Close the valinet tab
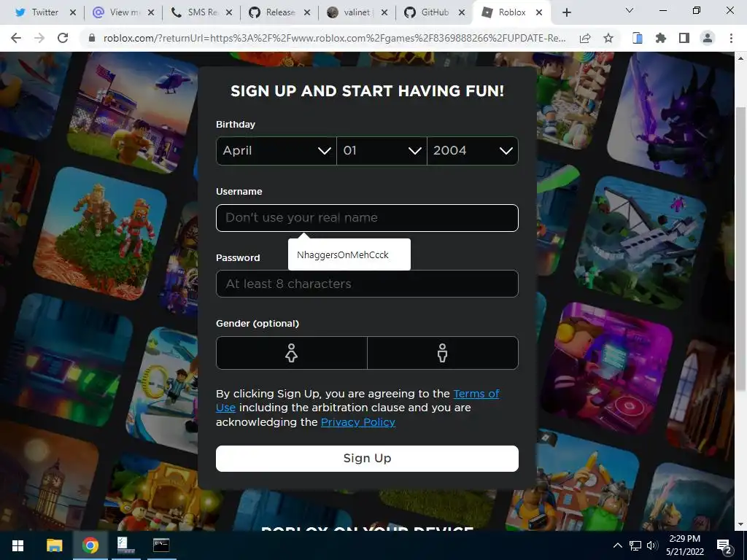 coord(384,12)
